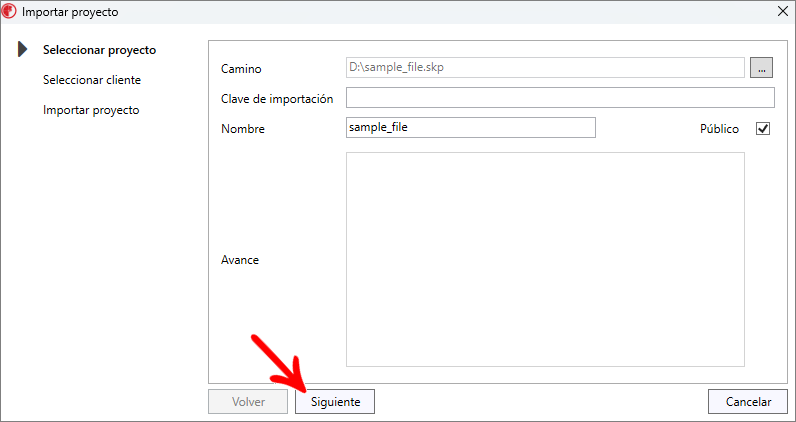Click the arrow marker beside Seleccionar proyecto

(x=22, y=50)
